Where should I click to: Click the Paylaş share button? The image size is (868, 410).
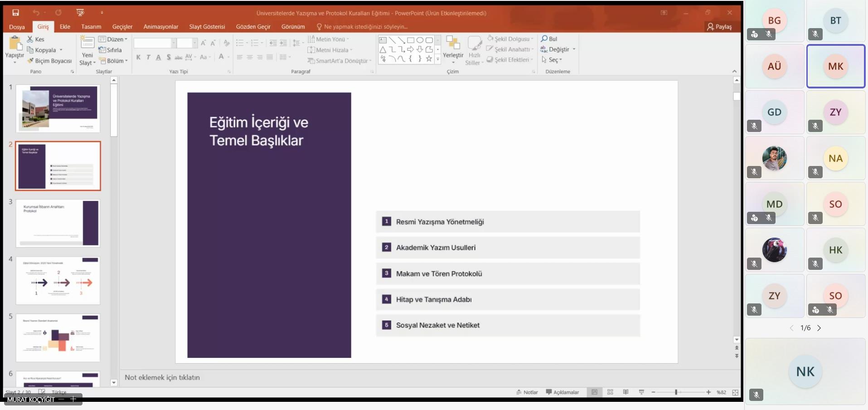click(x=719, y=27)
